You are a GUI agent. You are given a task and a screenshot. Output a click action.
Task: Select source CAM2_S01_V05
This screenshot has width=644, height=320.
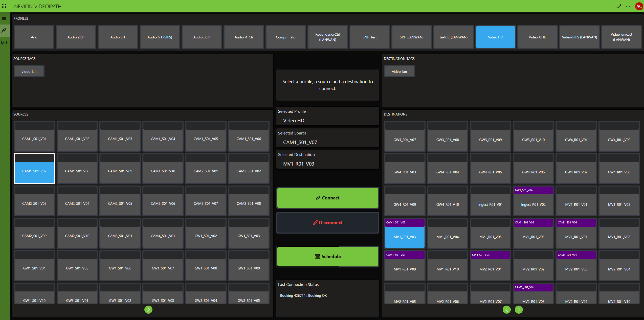click(120, 201)
